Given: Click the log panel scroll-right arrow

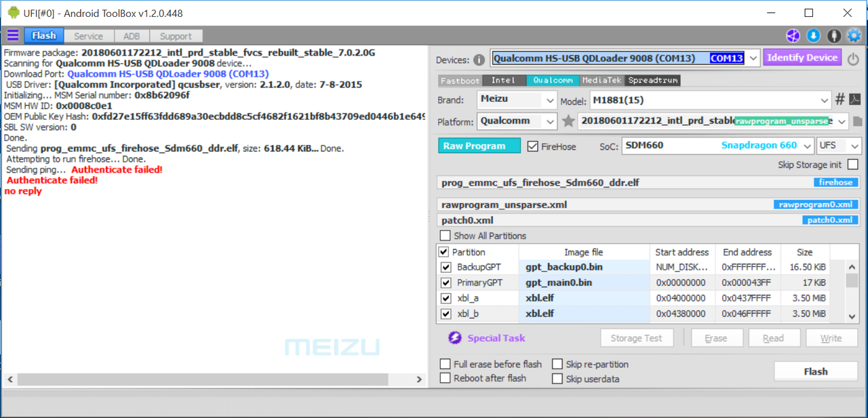Looking at the screenshot, I should click(x=420, y=379).
